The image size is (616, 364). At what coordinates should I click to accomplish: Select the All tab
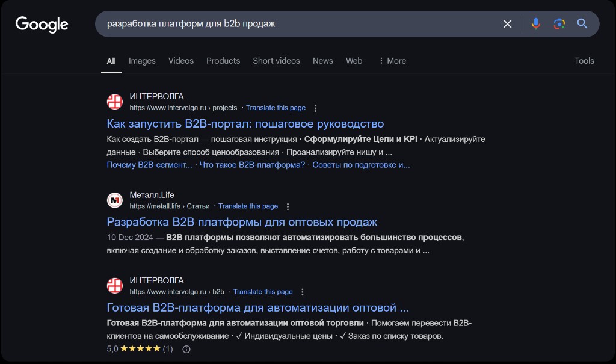(111, 61)
